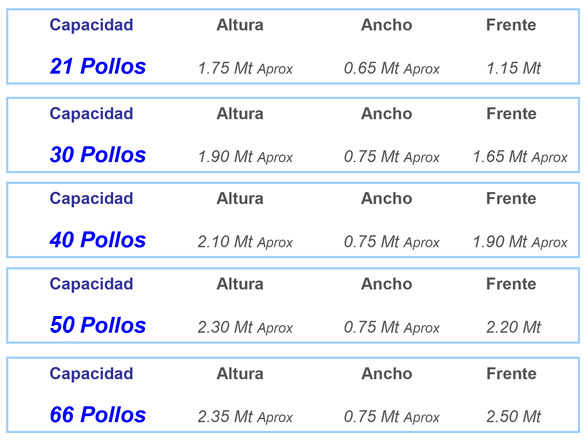Viewport: 588px width, 448px height.
Task: Select the 1.90 Mt Aprox altura in 30 Pollos row
Action: tap(245, 157)
